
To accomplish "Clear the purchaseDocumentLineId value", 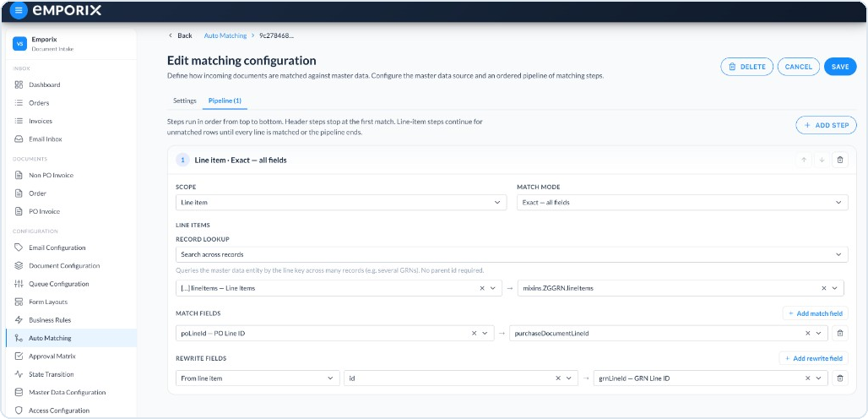I will pos(808,333).
